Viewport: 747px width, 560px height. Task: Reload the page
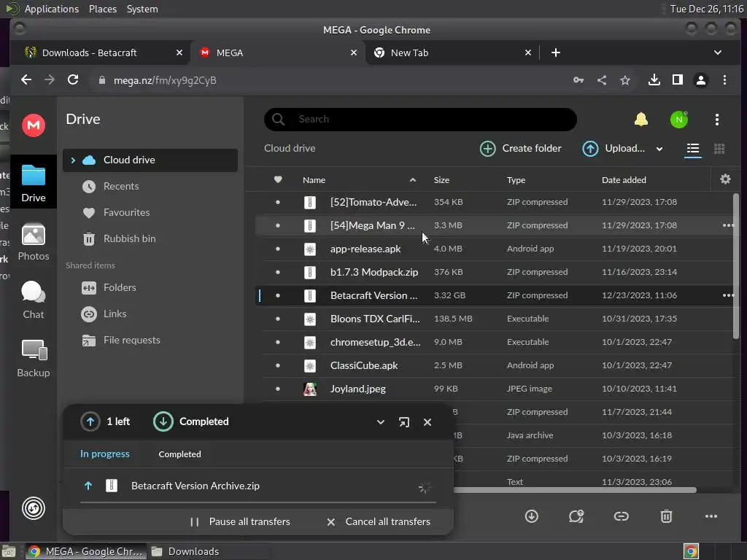point(73,79)
